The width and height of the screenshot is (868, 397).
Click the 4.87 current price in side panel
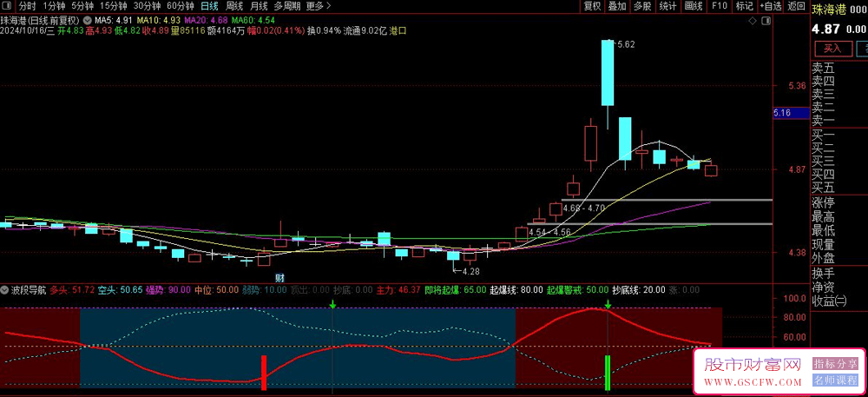click(826, 30)
